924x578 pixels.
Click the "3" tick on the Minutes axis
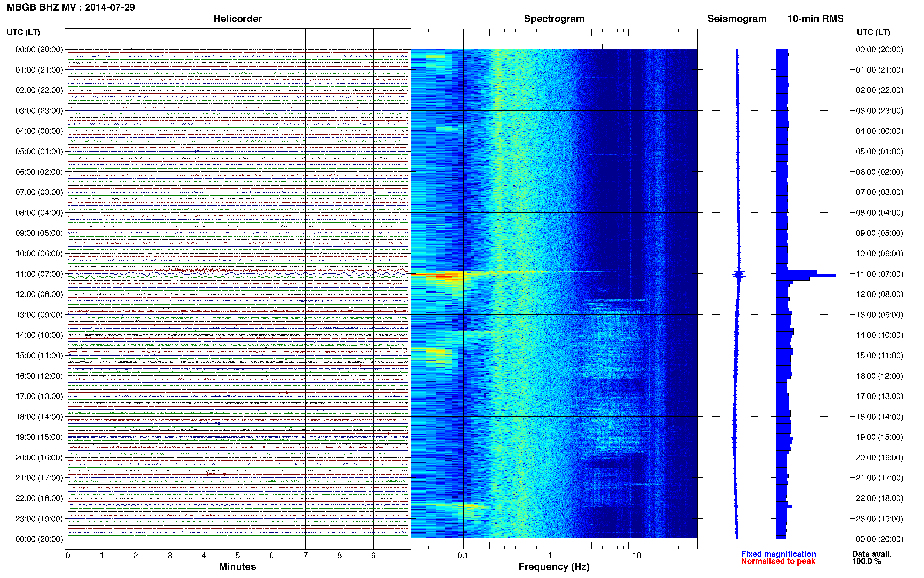pos(170,556)
